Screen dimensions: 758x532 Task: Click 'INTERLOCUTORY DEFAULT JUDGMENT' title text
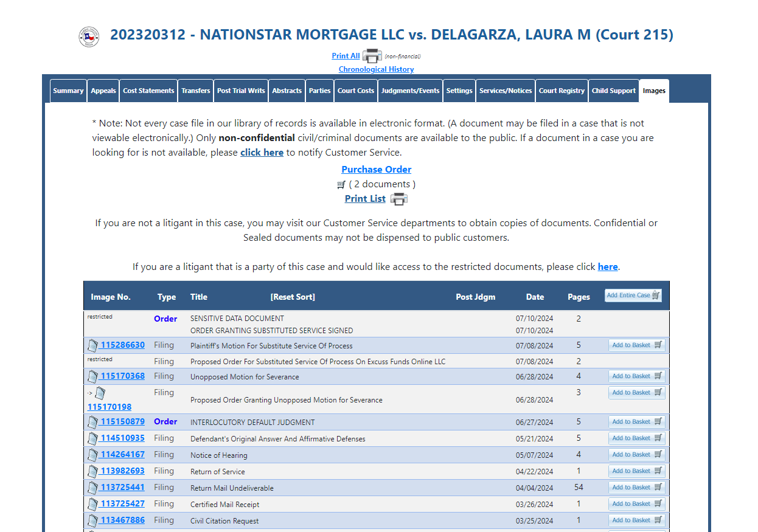[x=252, y=423]
